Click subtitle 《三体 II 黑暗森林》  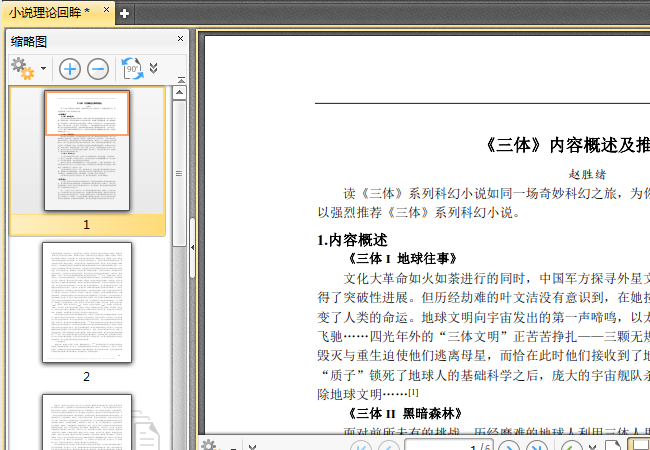pyautogui.click(x=404, y=413)
